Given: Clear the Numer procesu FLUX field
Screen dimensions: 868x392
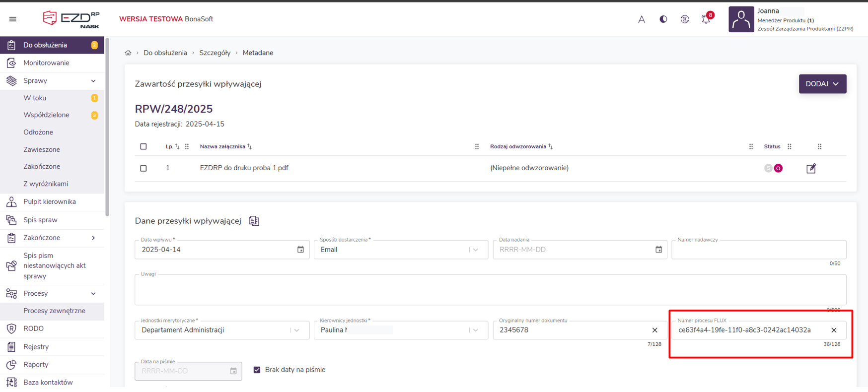Looking at the screenshot, I should click(834, 330).
